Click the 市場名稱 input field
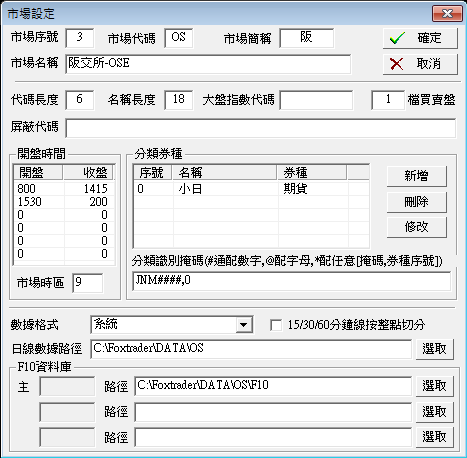Viewport: 467px width, 458px height. pos(208,64)
